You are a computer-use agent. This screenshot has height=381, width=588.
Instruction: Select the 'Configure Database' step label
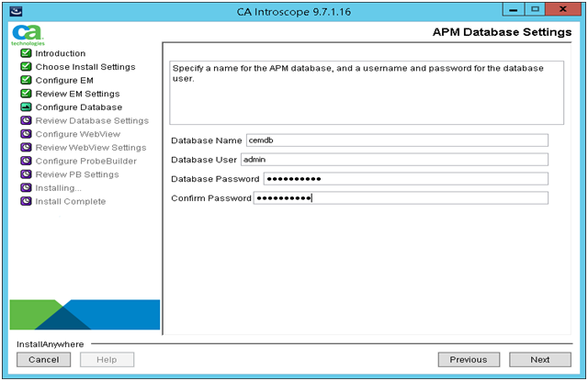(x=79, y=107)
